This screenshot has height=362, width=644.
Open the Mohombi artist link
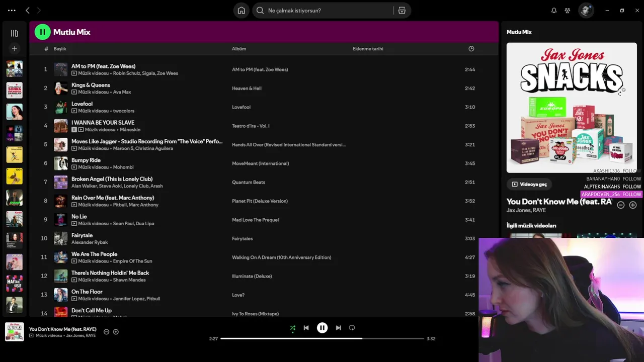coord(123,167)
